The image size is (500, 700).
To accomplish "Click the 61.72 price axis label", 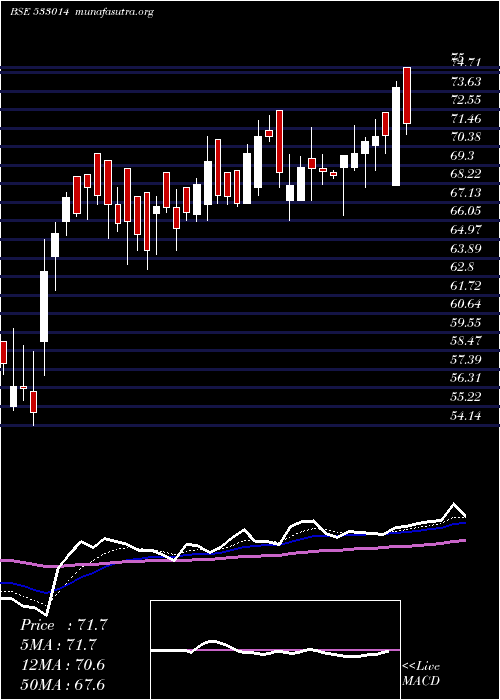I will point(466,286).
